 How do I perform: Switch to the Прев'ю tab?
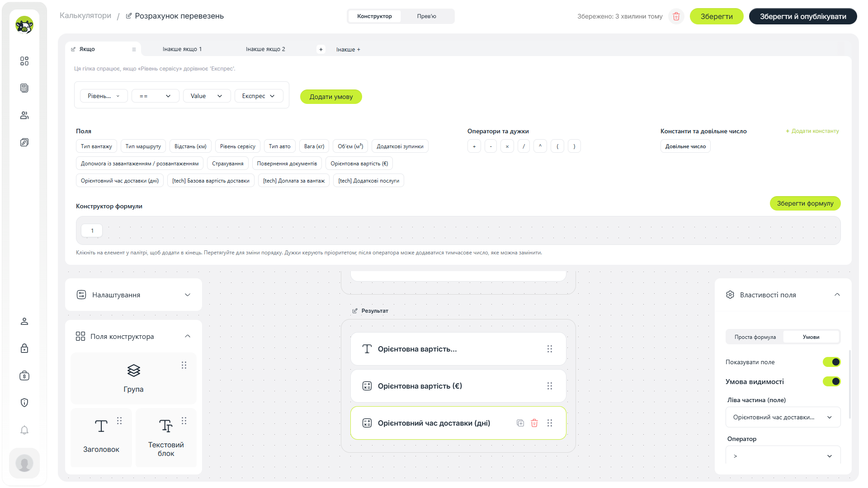click(426, 16)
